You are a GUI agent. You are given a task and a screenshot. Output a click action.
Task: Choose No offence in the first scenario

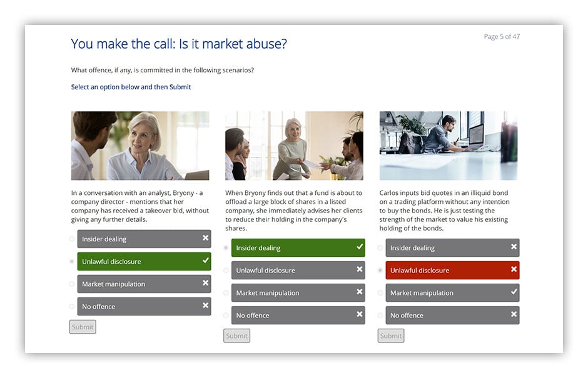[144, 306]
